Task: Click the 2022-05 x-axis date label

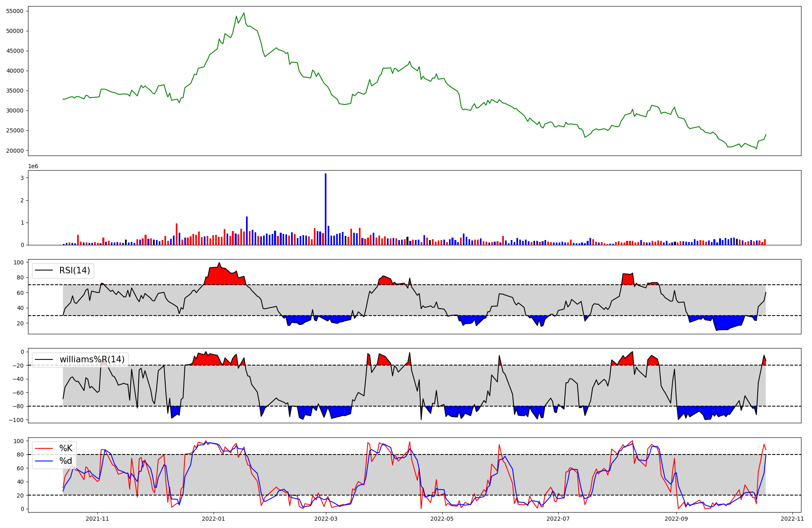Action: [442, 519]
